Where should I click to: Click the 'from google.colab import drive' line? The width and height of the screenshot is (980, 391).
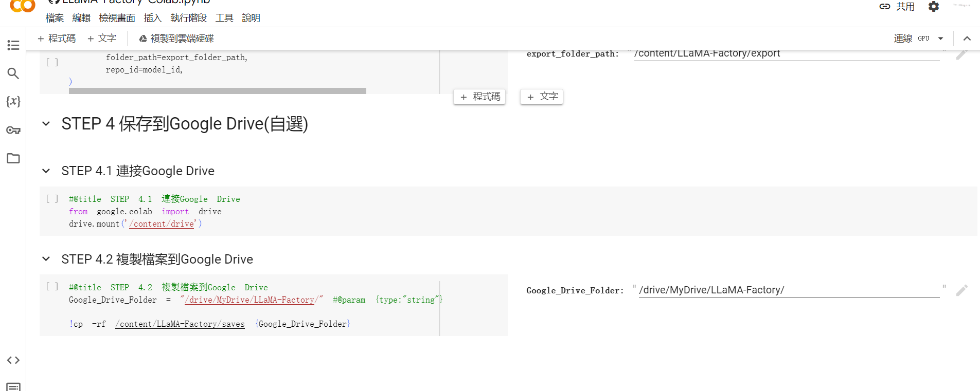(145, 212)
